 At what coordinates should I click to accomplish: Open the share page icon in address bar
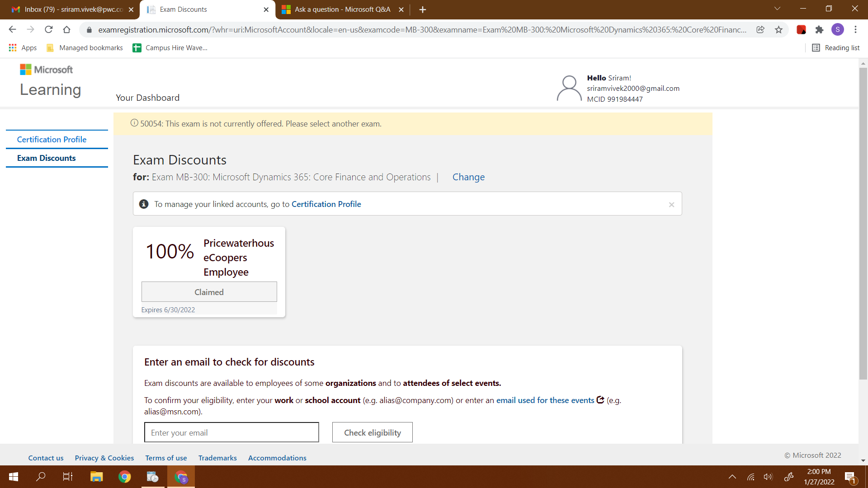(760, 29)
